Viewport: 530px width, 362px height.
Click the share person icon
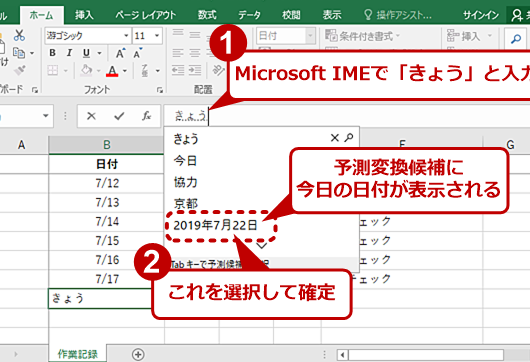(517, 15)
